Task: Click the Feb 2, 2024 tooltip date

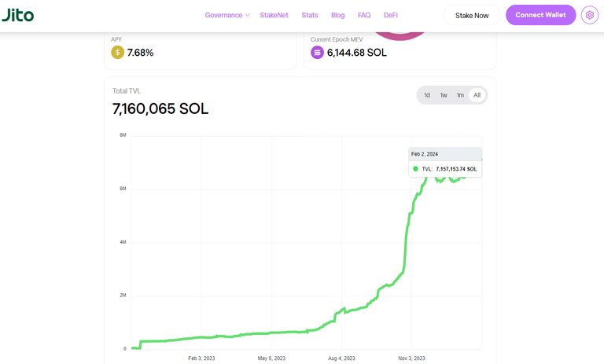Action: pyautogui.click(x=425, y=154)
